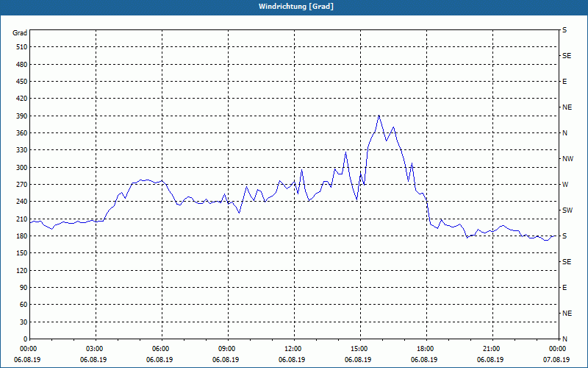Click the 300 y-axis label
The image size is (588, 368).
(x=21, y=167)
